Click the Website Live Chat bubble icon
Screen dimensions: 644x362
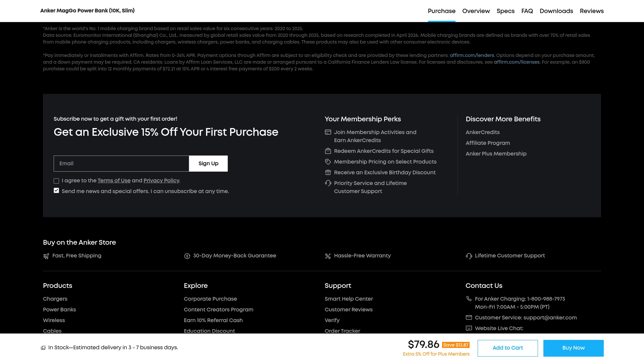coord(469,328)
